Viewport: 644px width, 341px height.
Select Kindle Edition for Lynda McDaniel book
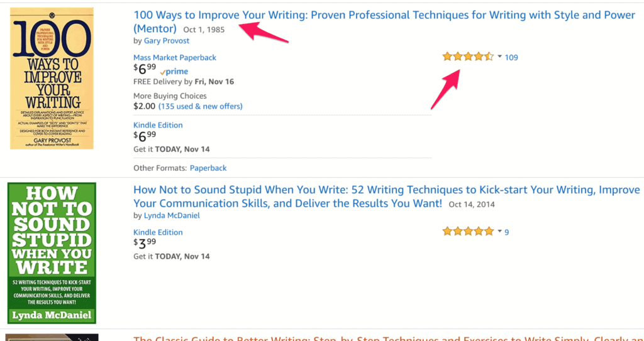(158, 232)
